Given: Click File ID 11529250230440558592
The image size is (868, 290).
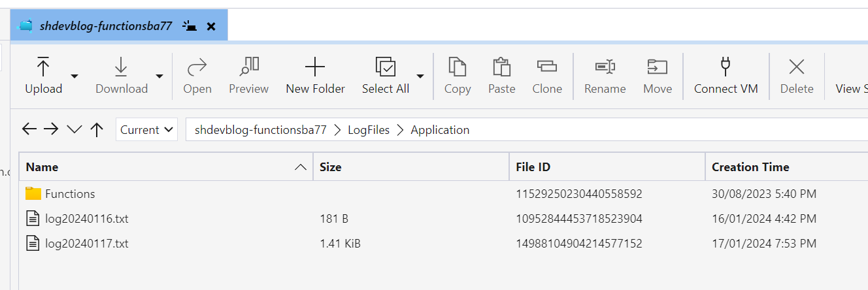Looking at the screenshot, I should [579, 194].
